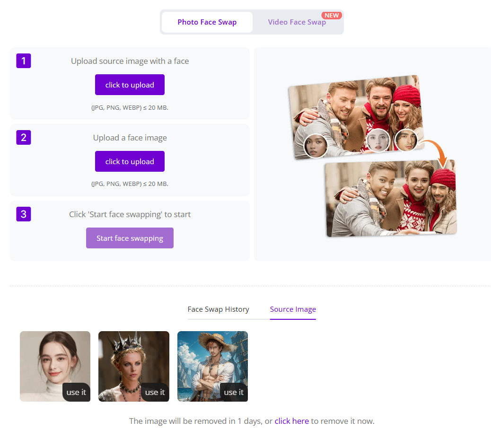
Task: Select the crowned queen thumbnail
Action: tap(134, 366)
